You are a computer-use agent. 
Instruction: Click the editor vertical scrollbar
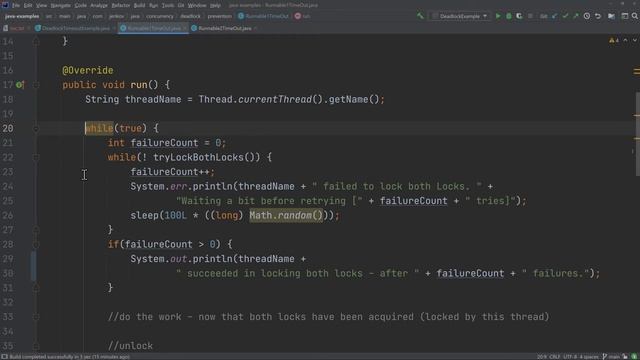pyautogui.click(x=637, y=134)
